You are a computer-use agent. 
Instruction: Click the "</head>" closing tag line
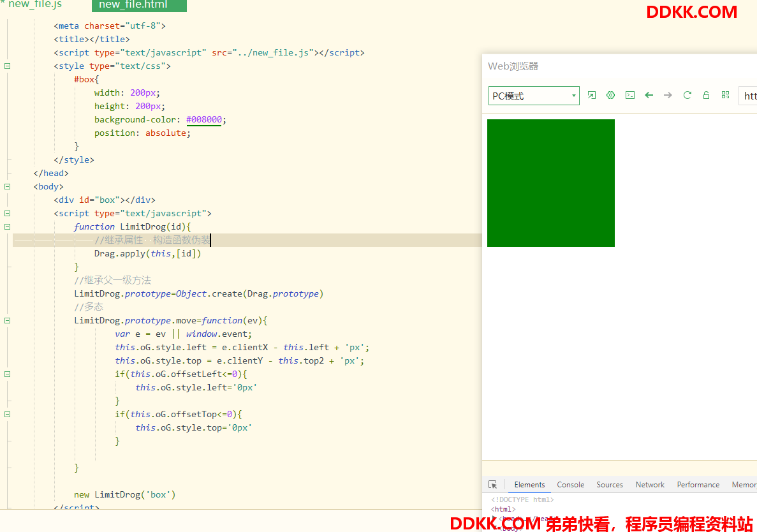pyautogui.click(x=51, y=173)
